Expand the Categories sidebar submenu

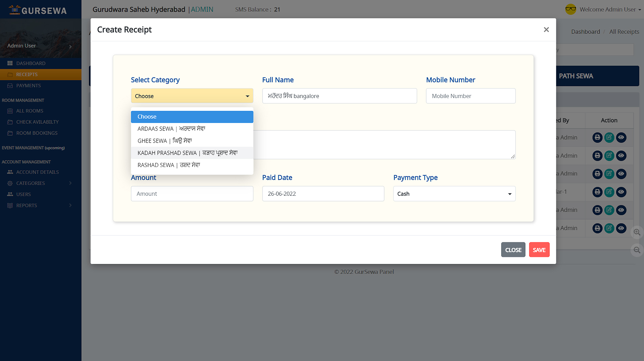tap(41, 183)
